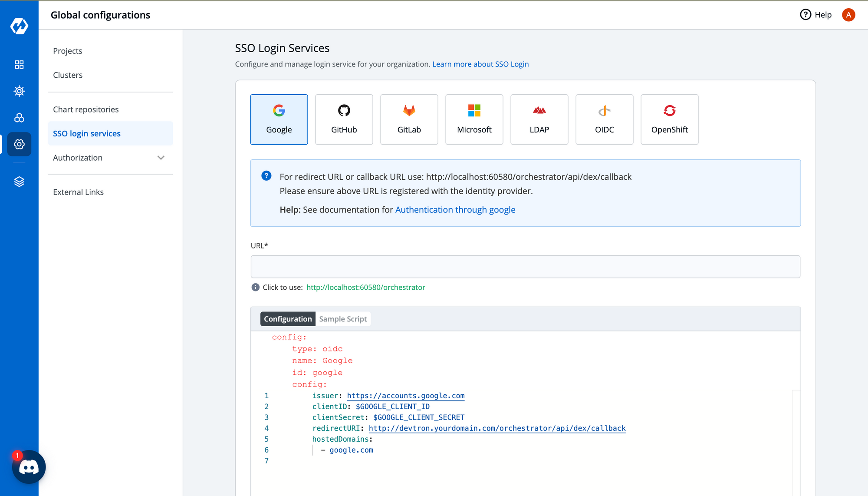Click the accounts.google.com issuer link

click(406, 396)
